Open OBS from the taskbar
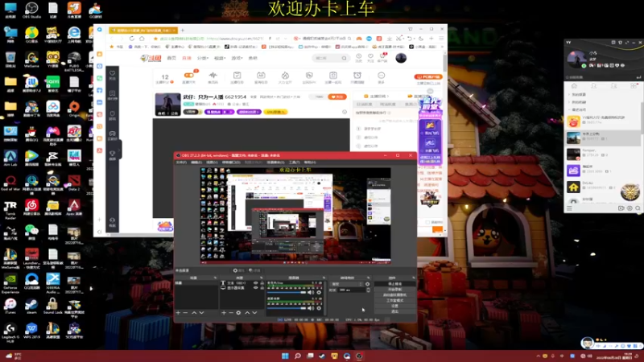 pos(359,356)
